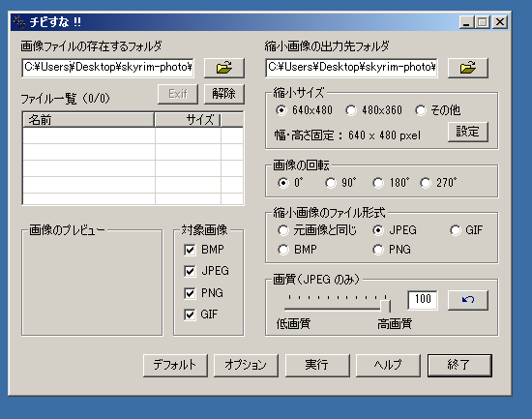Select the その他 size option
Screen dimensions: 532x419
(x=437, y=110)
